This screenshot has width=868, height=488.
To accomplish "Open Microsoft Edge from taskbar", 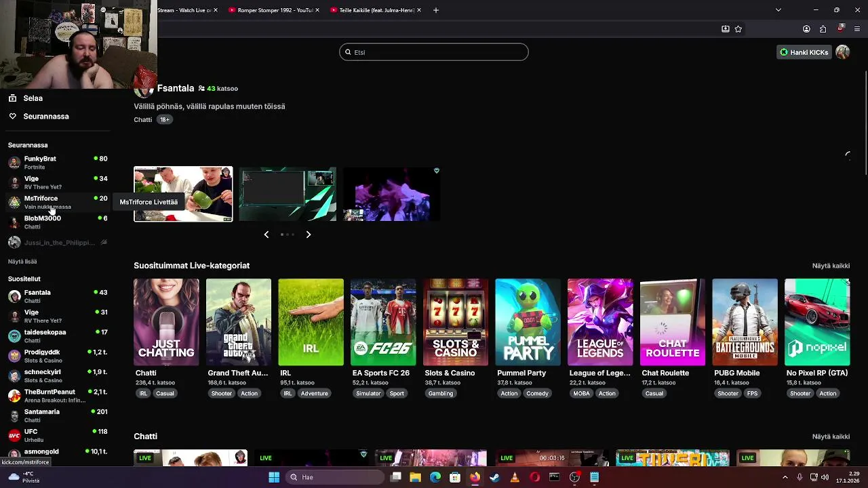I will coord(435,477).
